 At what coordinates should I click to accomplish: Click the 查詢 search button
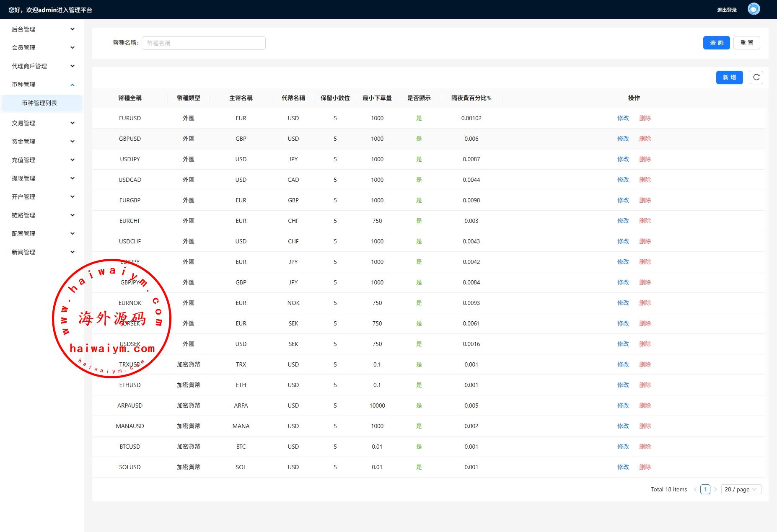pyautogui.click(x=716, y=43)
